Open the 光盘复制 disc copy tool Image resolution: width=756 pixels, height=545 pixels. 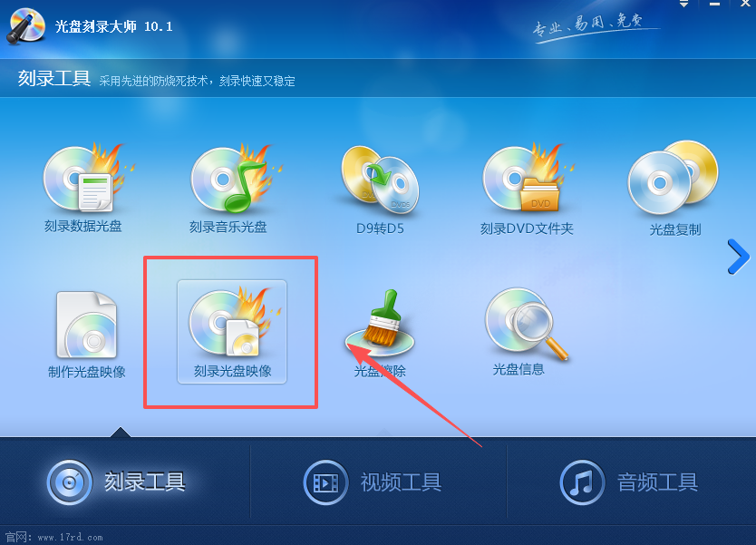tap(674, 189)
